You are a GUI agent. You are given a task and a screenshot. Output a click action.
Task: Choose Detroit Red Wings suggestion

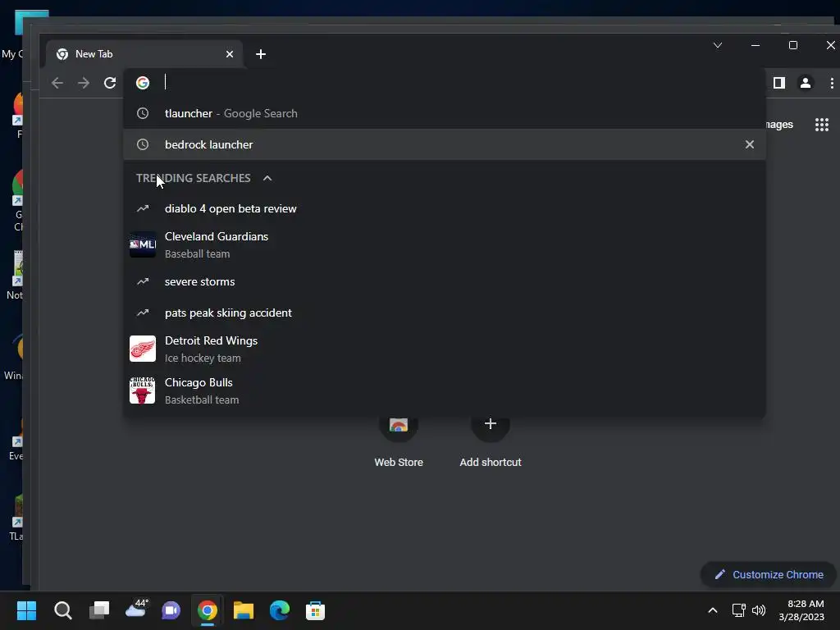(444, 349)
